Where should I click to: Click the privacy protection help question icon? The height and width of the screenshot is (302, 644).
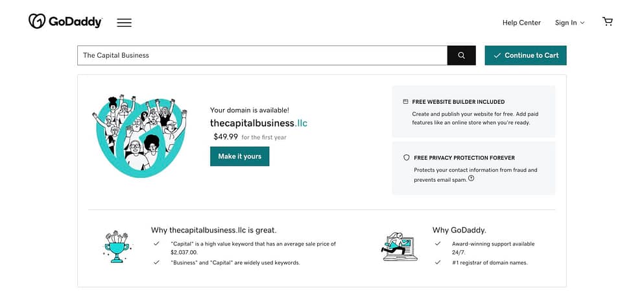click(471, 179)
